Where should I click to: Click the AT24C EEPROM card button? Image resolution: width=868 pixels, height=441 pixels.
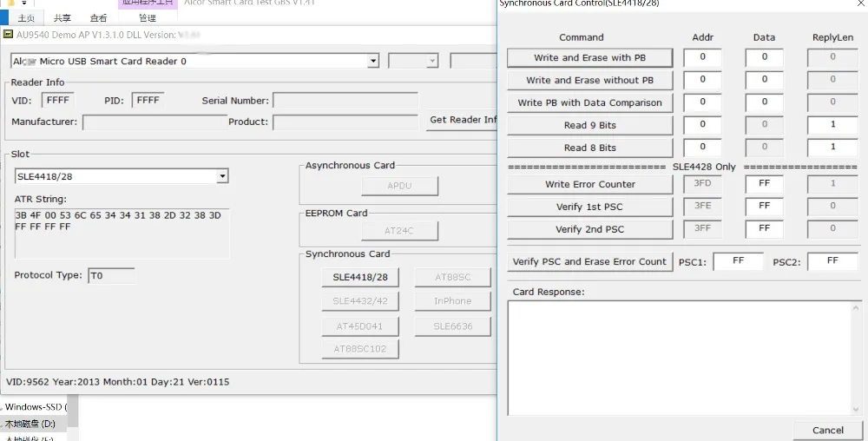tap(399, 231)
